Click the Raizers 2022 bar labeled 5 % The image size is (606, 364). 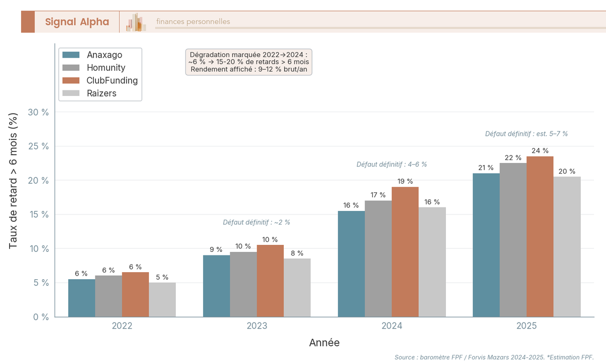[x=162, y=300]
